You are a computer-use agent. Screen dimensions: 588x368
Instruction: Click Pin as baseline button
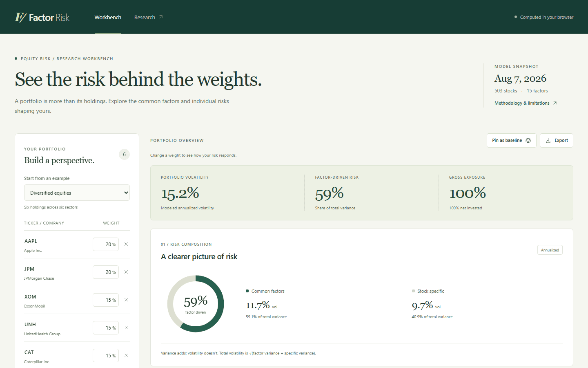[x=511, y=140]
